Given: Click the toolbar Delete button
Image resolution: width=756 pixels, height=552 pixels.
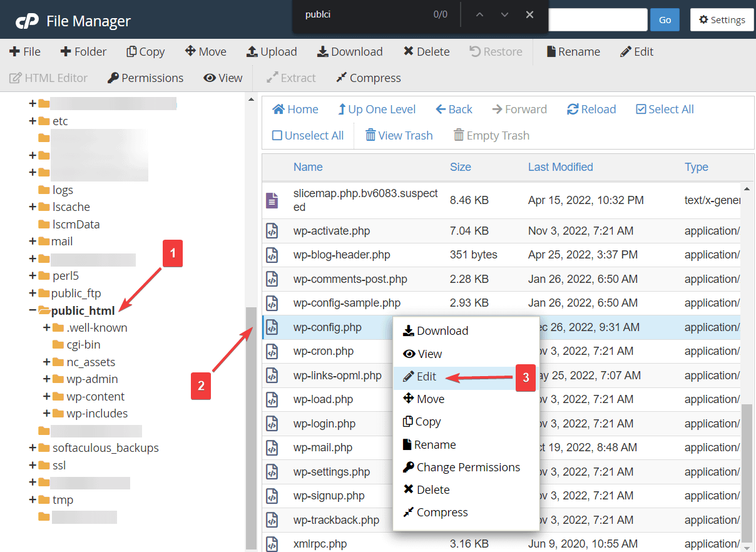Looking at the screenshot, I should click(x=426, y=52).
